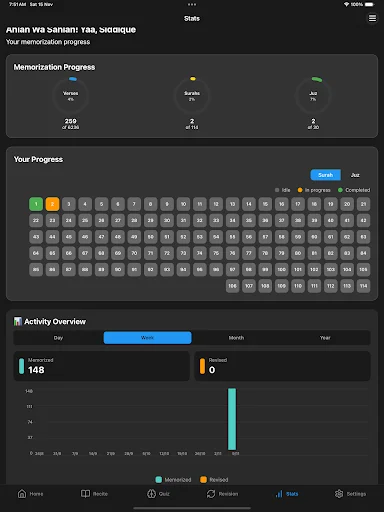Select surah tile 22
The height and width of the screenshot is (512, 384).
point(36,220)
